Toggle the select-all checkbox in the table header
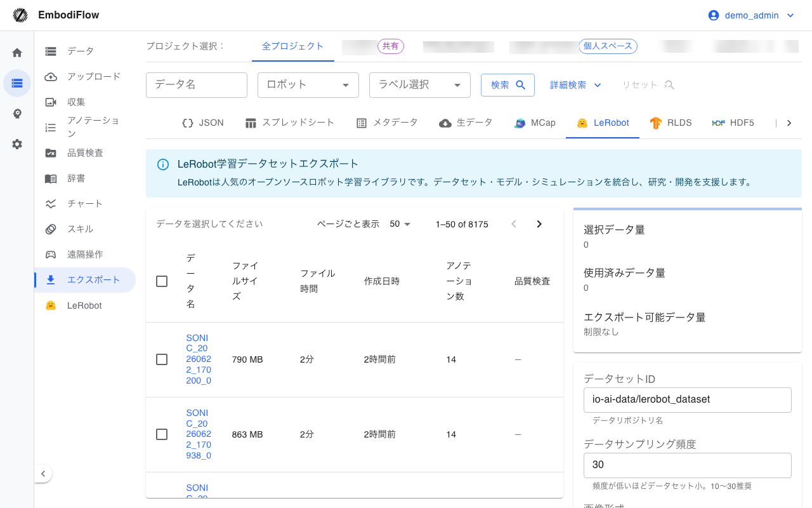The image size is (812, 508). tap(162, 281)
